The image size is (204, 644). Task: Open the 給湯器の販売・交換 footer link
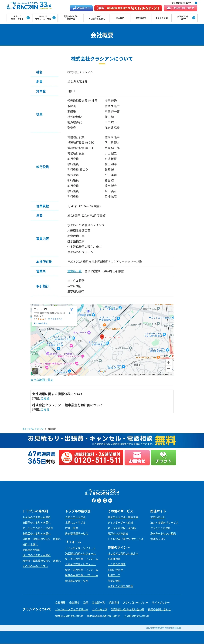tap(77, 580)
